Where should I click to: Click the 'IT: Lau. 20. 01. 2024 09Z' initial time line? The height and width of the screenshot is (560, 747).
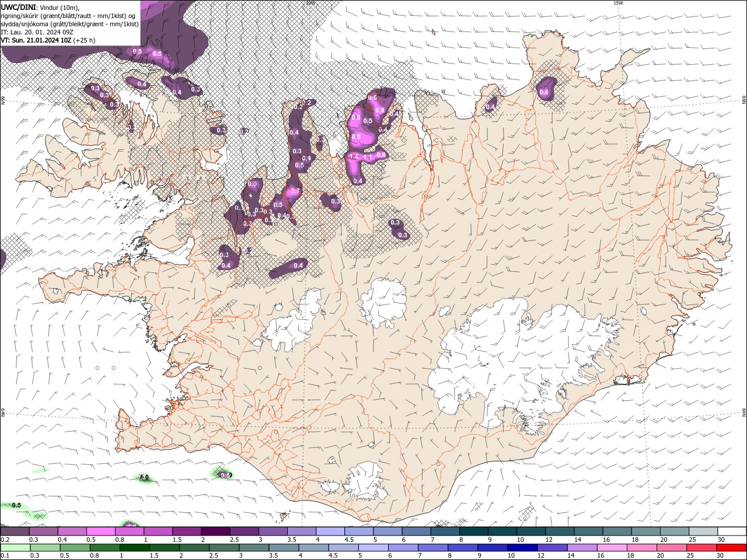[37, 32]
